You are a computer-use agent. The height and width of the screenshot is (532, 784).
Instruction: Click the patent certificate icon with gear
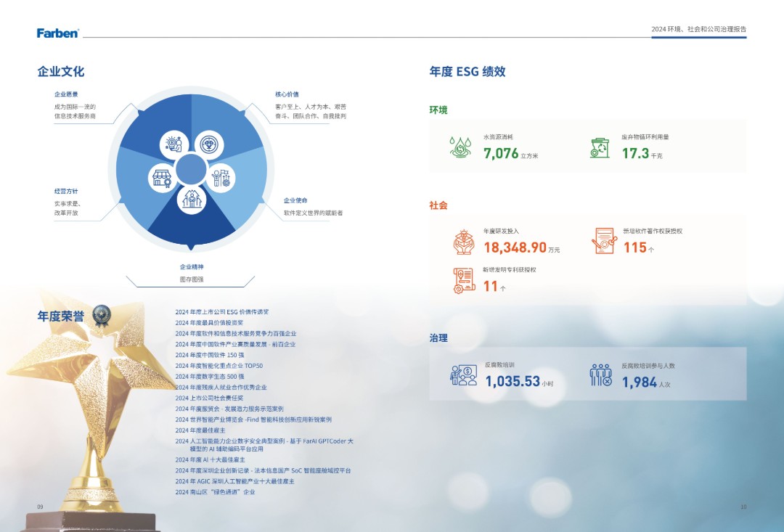[463, 280]
